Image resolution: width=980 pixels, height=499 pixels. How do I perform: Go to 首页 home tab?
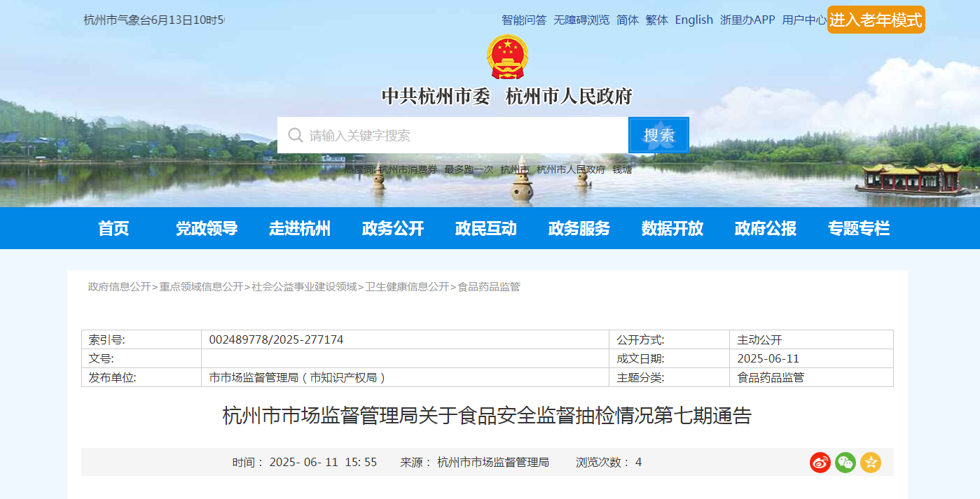(113, 228)
